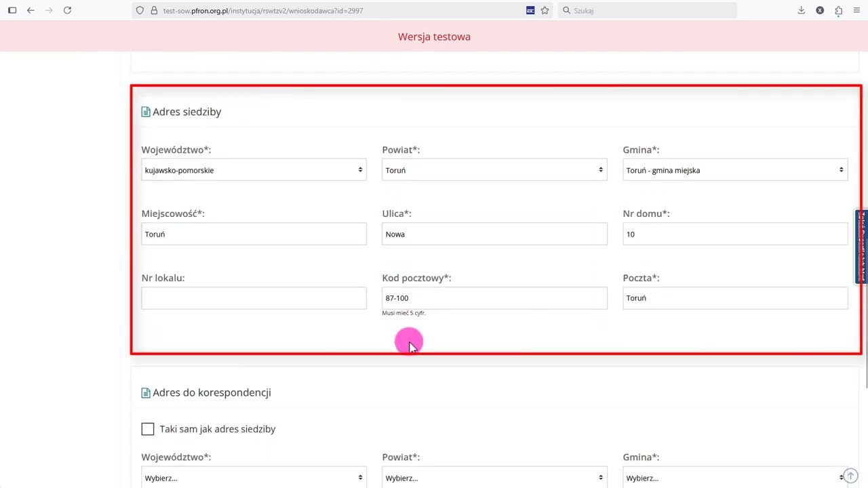Open the tracking protection shield icon
Viewport: 868px width, 488px height.
click(x=140, y=11)
